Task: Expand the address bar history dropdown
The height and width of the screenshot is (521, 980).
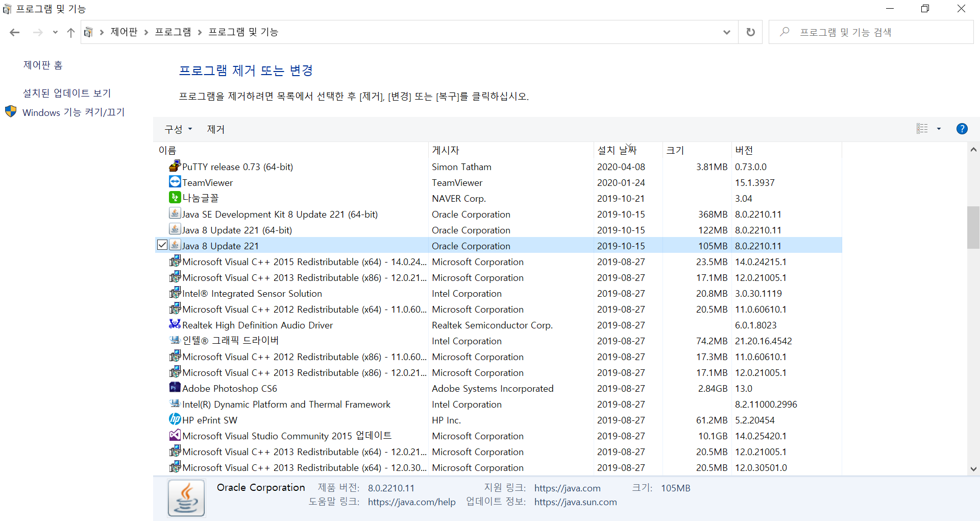Action: [x=726, y=32]
